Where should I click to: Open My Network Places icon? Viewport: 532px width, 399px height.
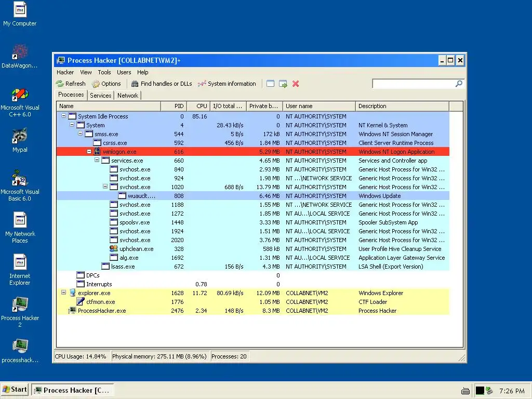[20, 228]
